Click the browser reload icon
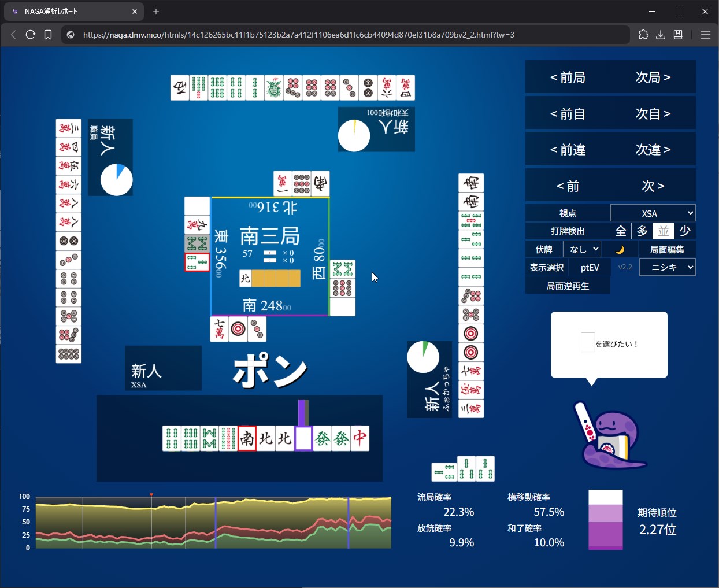This screenshot has width=719, height=588. (x=31, y=35)
